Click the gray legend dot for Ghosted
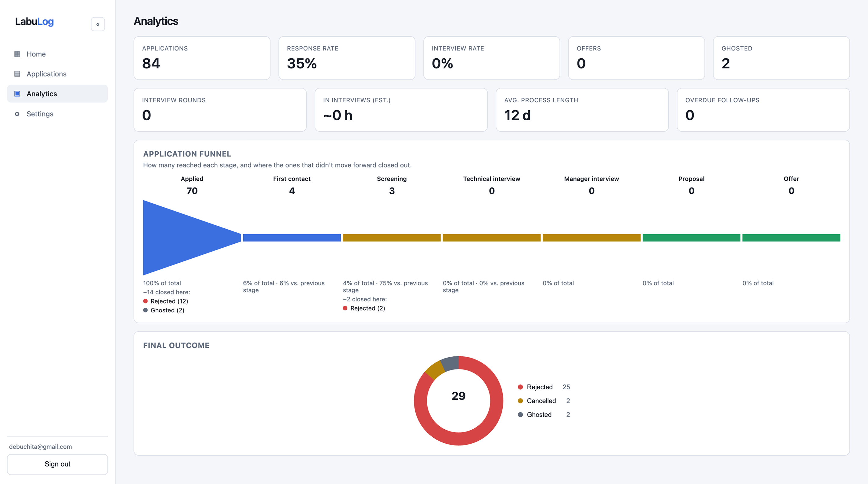Screen dimensions: 868x484 tap(520, 415)
